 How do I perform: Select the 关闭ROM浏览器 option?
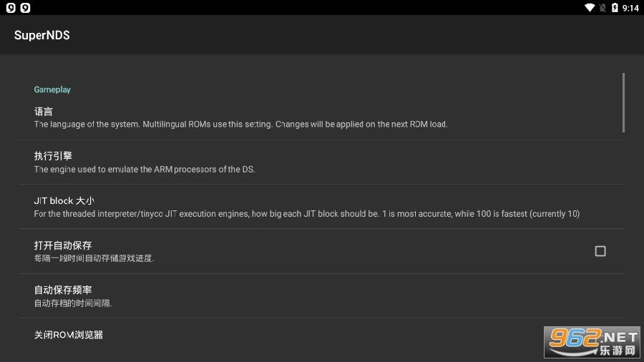[69, 334]
